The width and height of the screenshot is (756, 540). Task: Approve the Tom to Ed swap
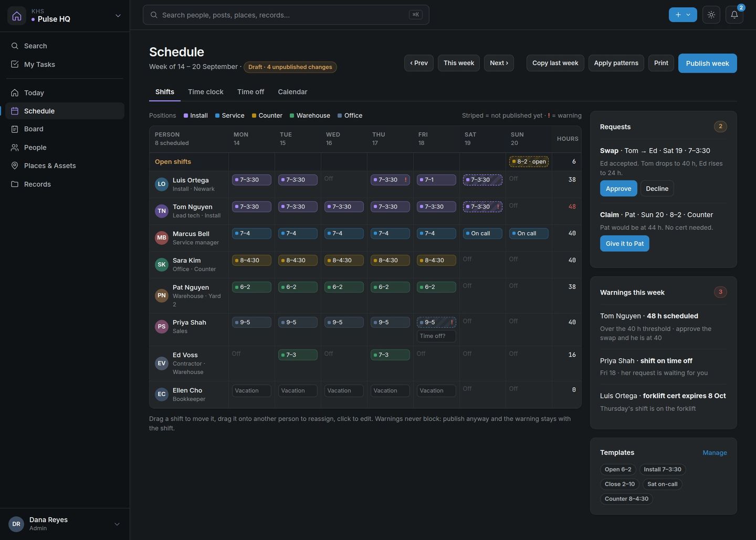coord(618,189)
